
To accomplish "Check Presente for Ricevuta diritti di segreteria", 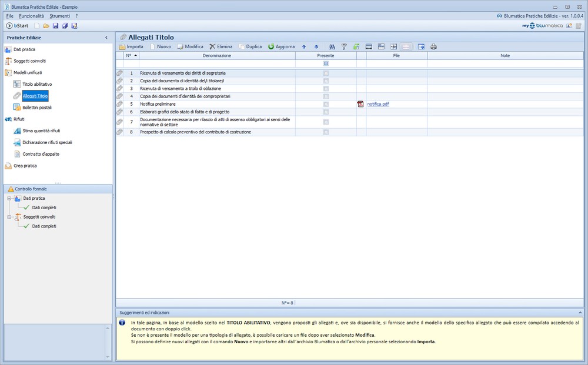I will pyautogui.click(x=326, y=73).
